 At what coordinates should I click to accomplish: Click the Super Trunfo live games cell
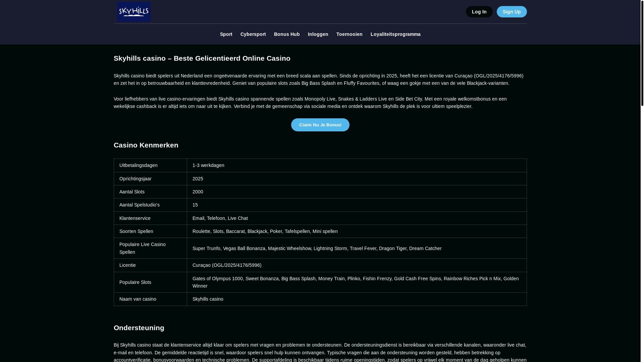[x=357, y=248]
